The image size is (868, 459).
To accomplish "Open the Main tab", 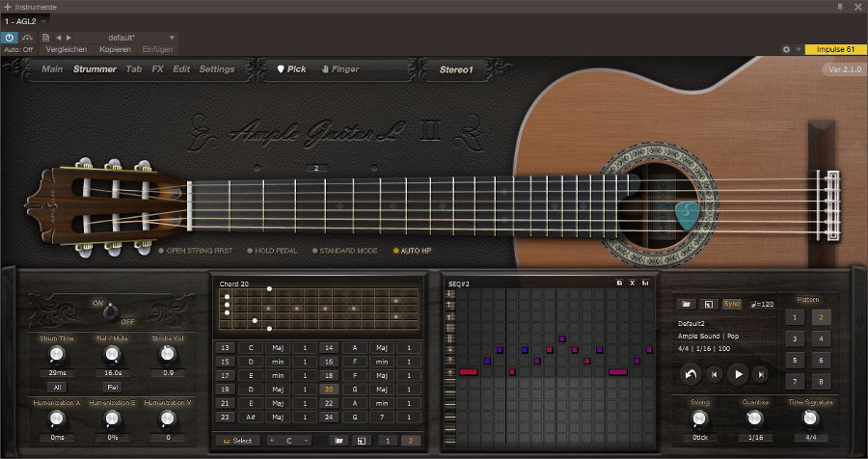I will click(53, 69).
